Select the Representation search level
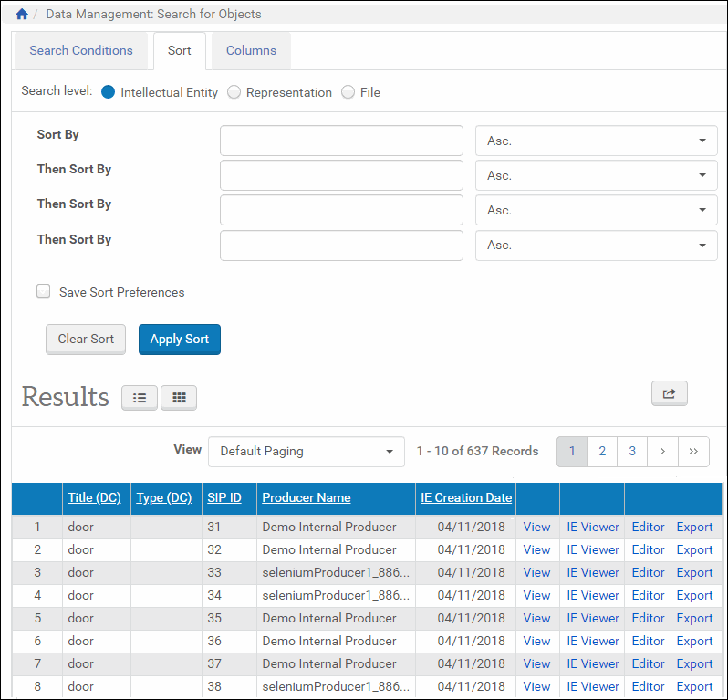 click(x=234, y=92)
